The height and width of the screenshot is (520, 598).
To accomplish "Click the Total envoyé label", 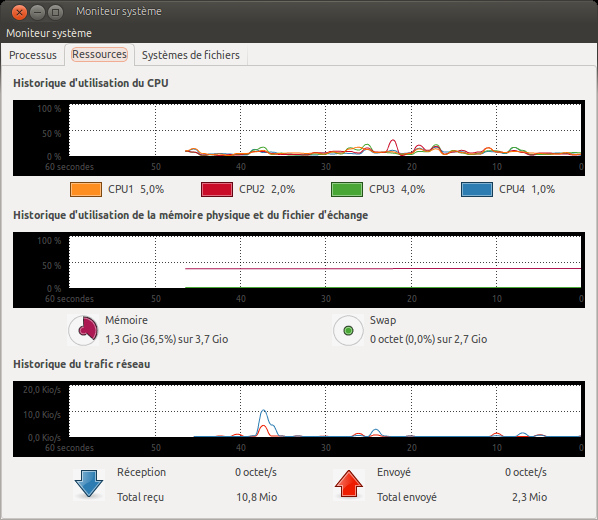I will tap(407, 497).
